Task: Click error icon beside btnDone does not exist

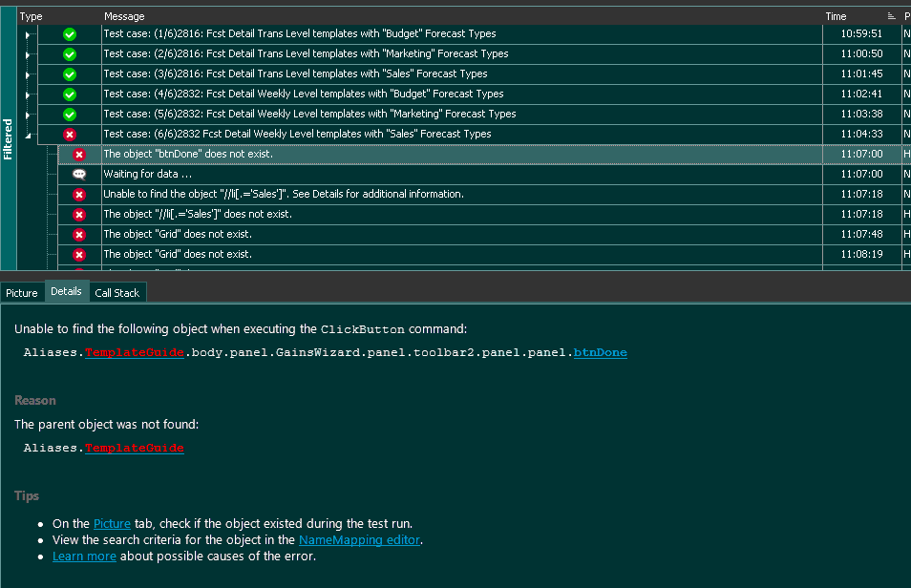Action: tap(79, 155)
